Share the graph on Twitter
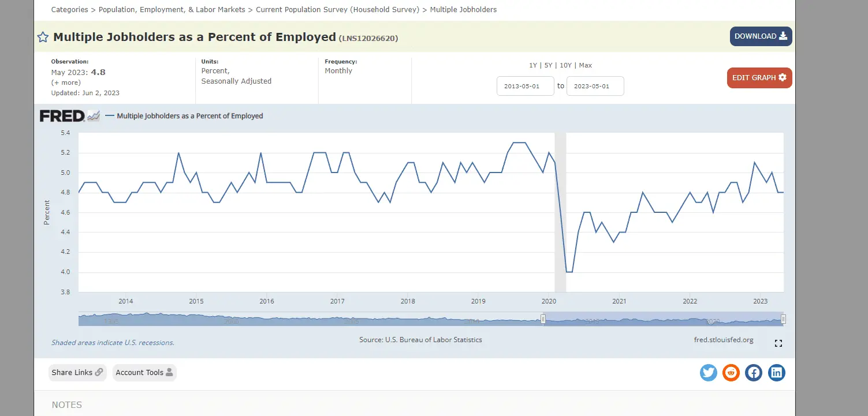The image size is (868, 416). click(708, 373)
